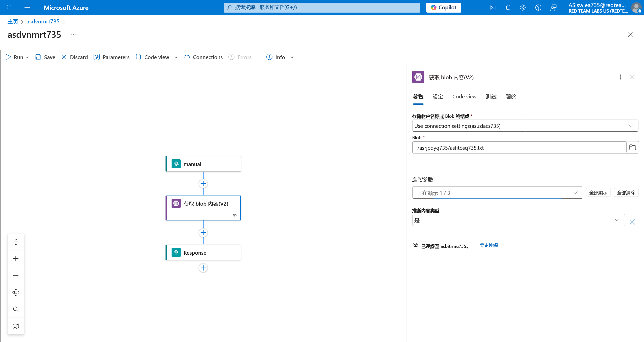Click in the Blob path input field
The height and width of the screenshot is (342, 644).
519,148
